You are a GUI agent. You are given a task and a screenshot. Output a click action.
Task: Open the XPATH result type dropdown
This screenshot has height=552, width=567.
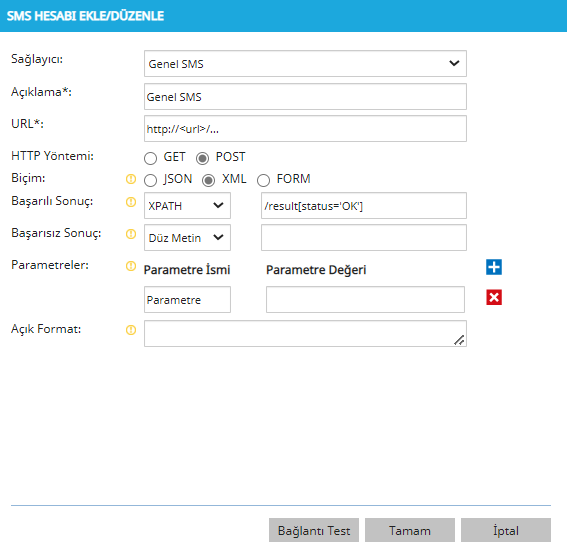[x=187, y=206]
